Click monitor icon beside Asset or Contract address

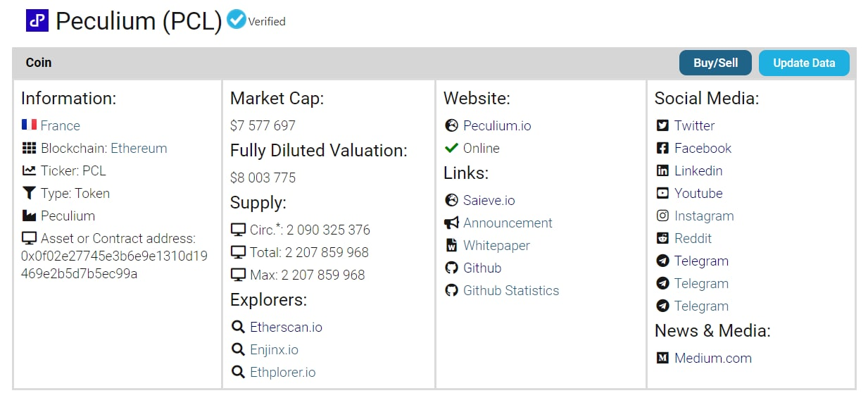coord(29,238)
